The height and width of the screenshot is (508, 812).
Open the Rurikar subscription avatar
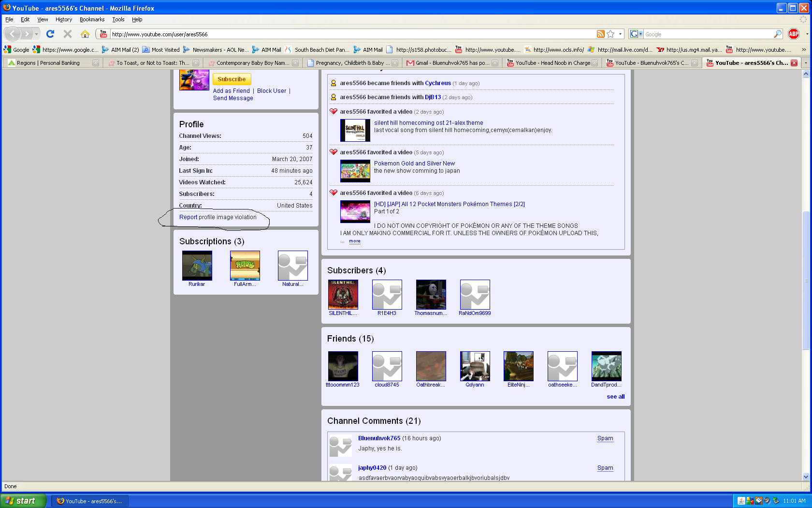click(197, 266)
